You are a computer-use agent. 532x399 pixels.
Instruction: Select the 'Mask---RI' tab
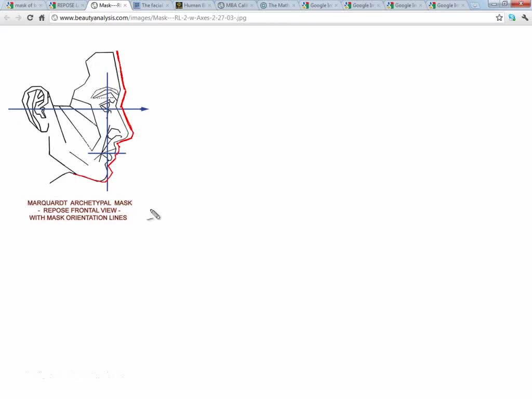pyautogui.click(x=109, y=5)
